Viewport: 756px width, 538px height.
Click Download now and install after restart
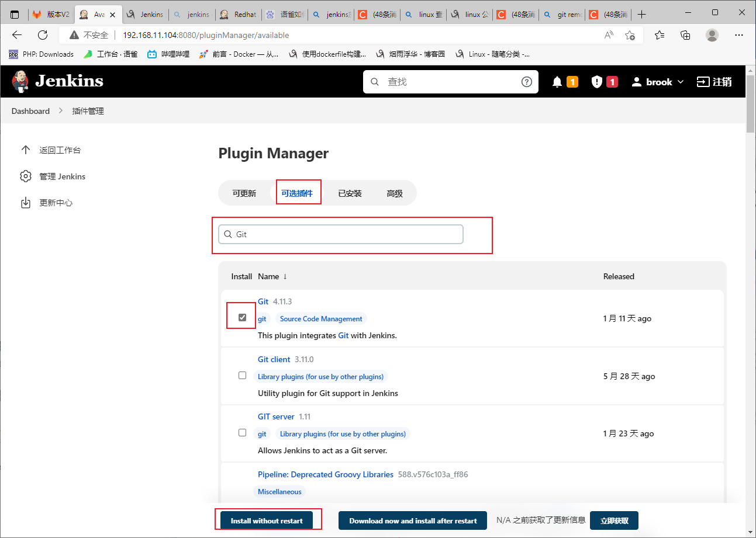coord(413,520)
